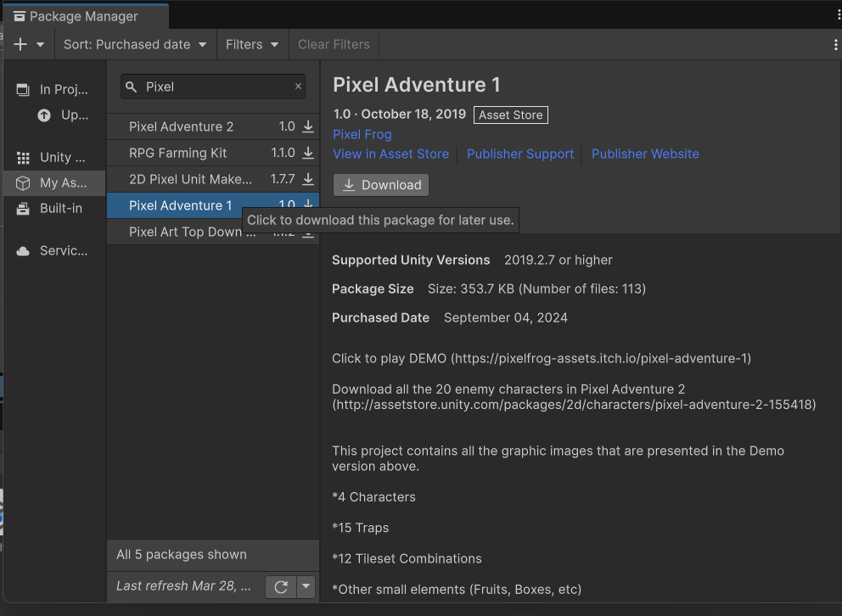Viewport: 842px width, 616px height.
Task: Open the Pixel Frog publisher link
Action: (362, 134)
